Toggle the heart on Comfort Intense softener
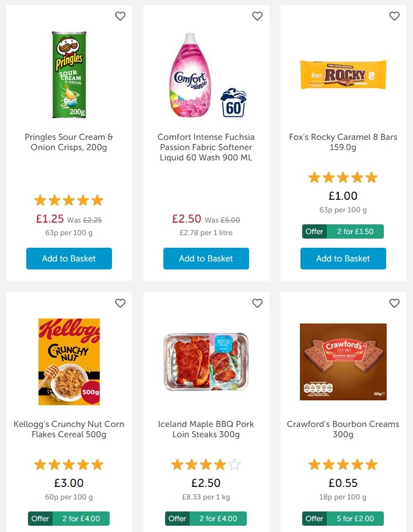This screenshot has height=532, width=413. tap(257, 16)
